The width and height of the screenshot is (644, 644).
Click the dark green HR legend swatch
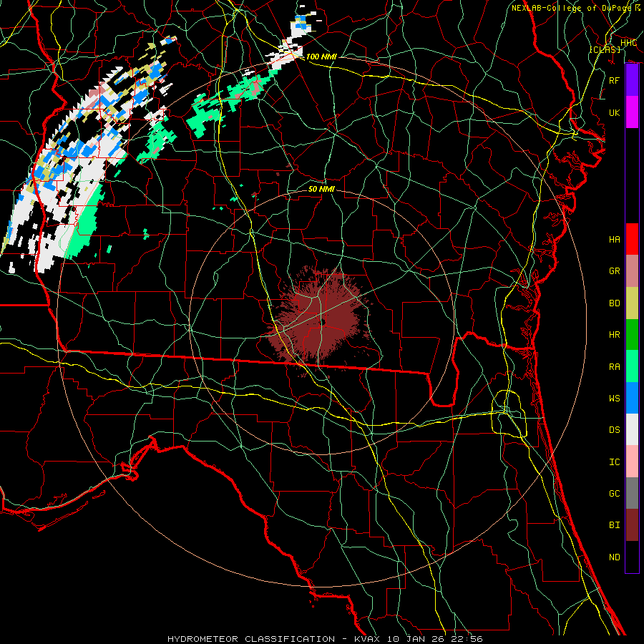click(x=632, y=335)
